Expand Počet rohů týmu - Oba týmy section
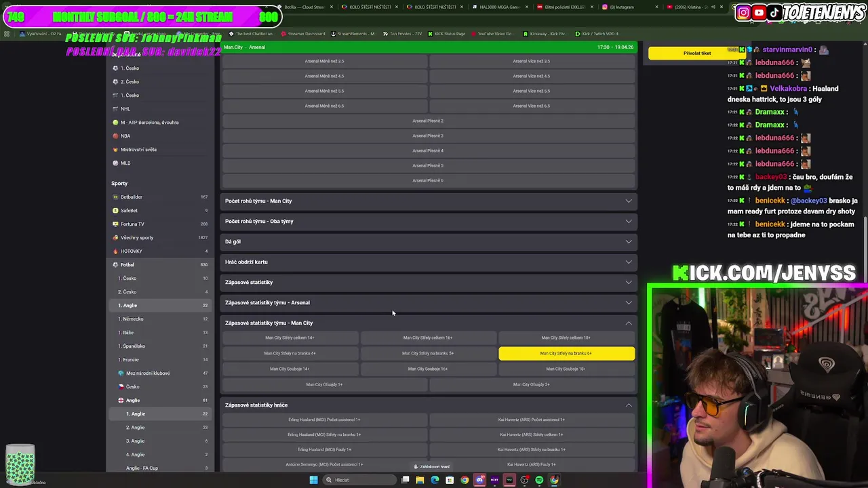This screenshot has width=868, height=488. 428,221
